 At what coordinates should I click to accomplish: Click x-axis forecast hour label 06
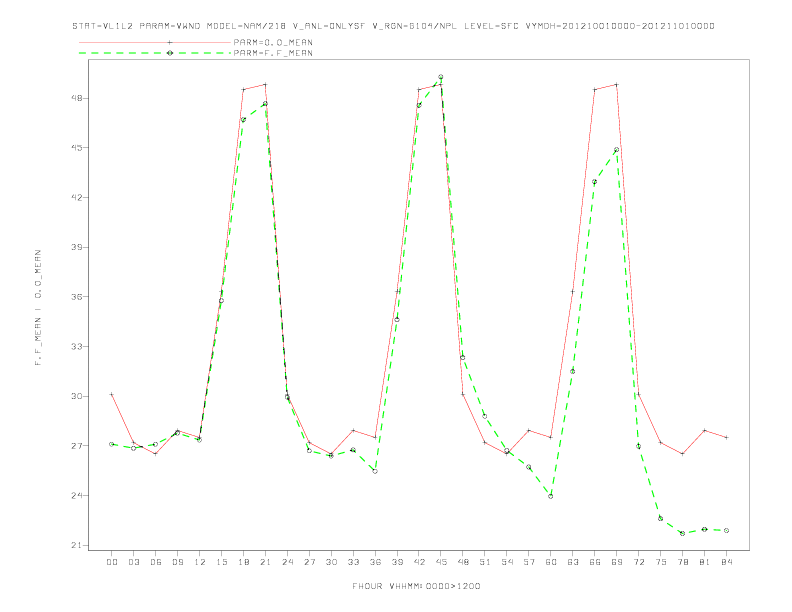pos(156,562)
